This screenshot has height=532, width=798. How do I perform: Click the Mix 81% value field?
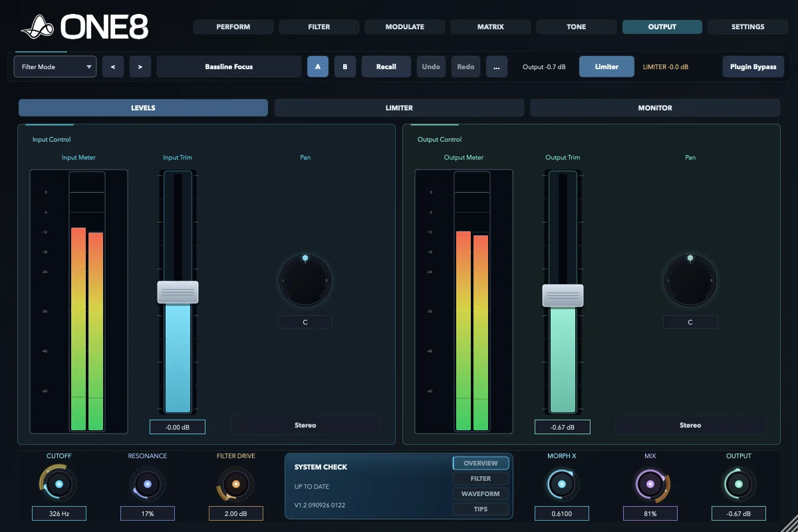[650, 513]
